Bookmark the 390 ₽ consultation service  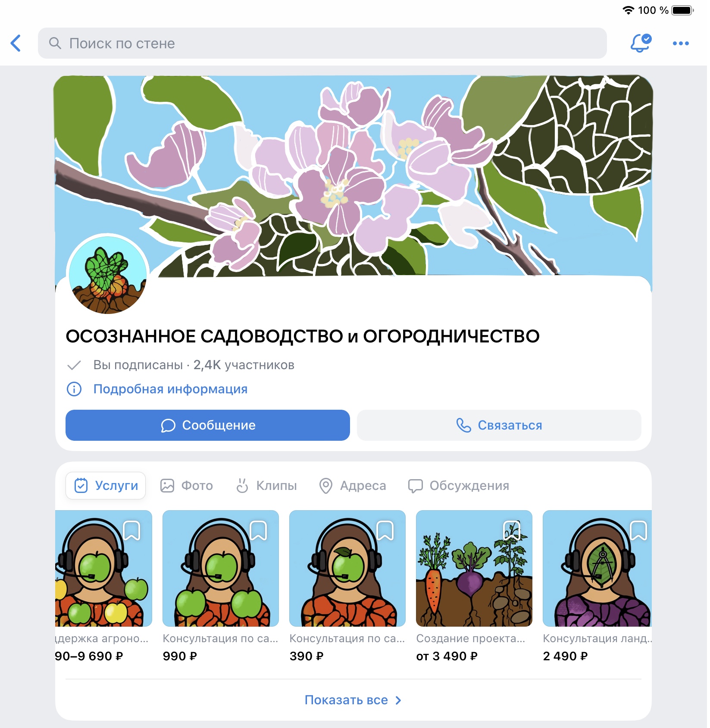385,530
